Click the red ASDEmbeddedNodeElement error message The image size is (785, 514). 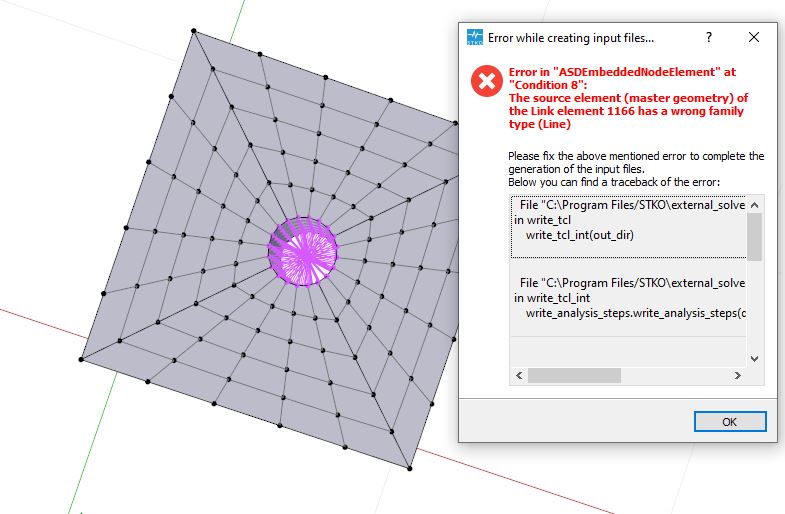(x=628, y=98)
